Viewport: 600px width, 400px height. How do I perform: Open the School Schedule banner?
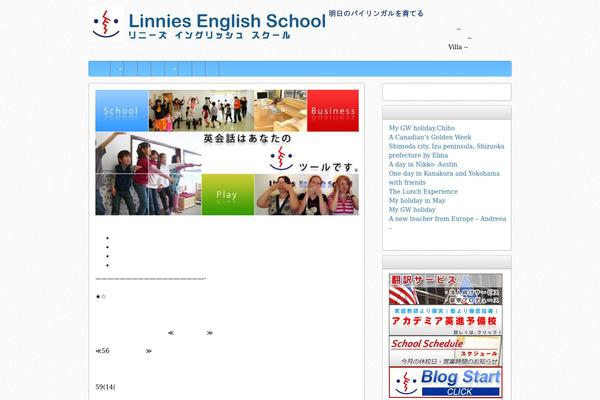[x=446, y=351]
